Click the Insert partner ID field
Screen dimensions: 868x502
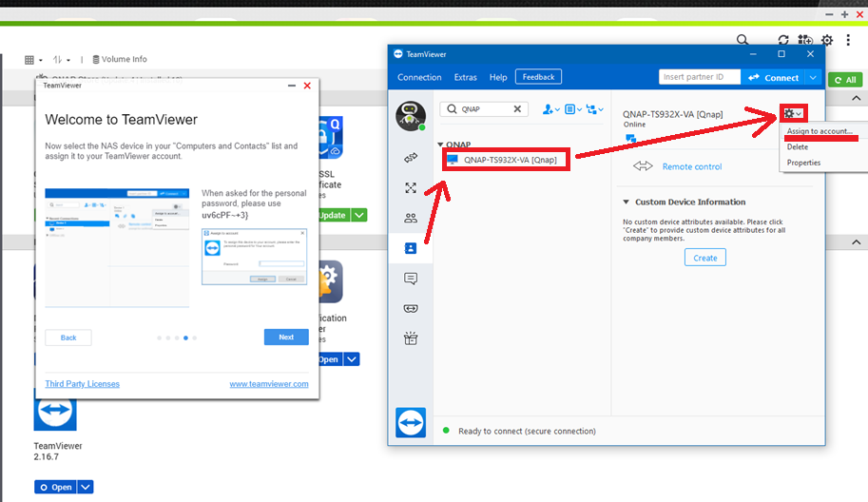point(699,77)
